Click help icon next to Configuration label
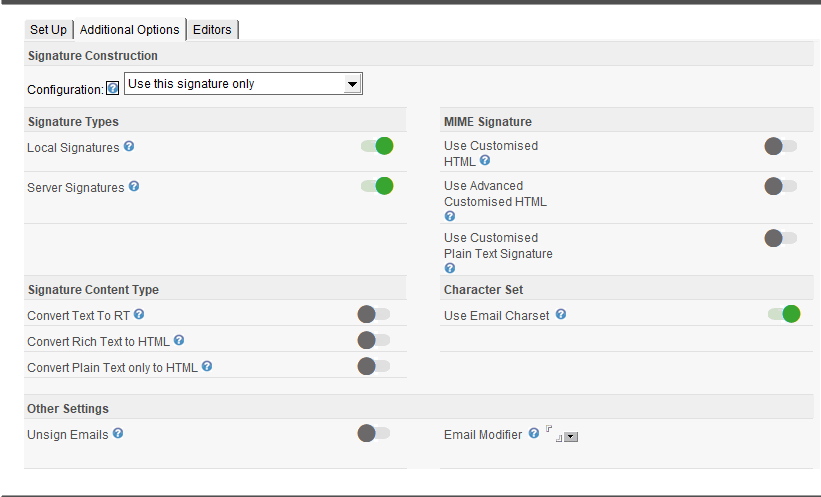 pos(112,89)
